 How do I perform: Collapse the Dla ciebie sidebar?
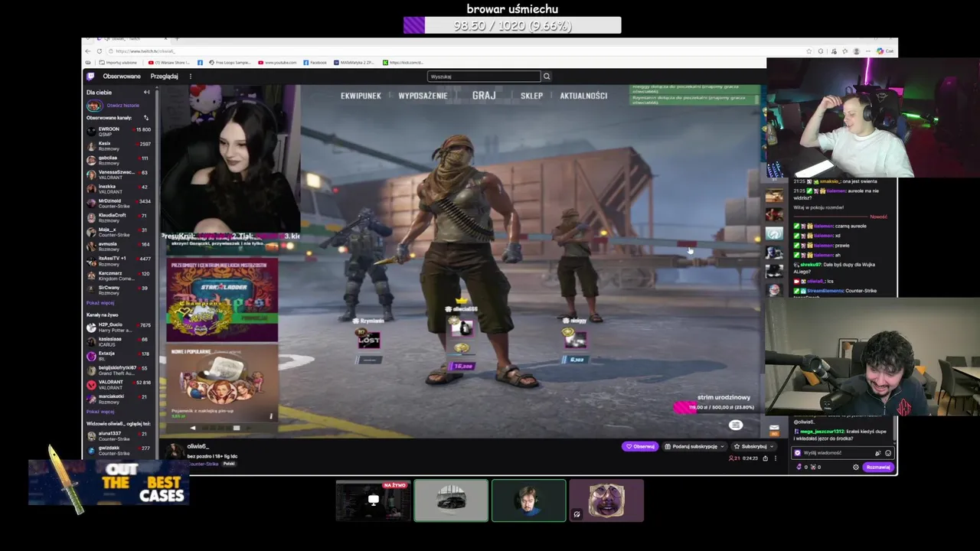146,93
